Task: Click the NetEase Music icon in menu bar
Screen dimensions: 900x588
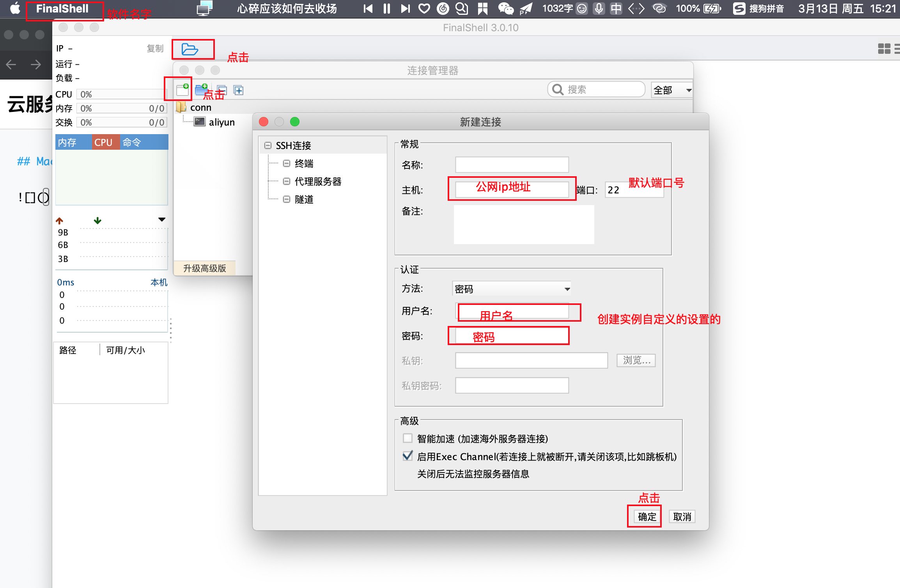Action: coord(443,9)
